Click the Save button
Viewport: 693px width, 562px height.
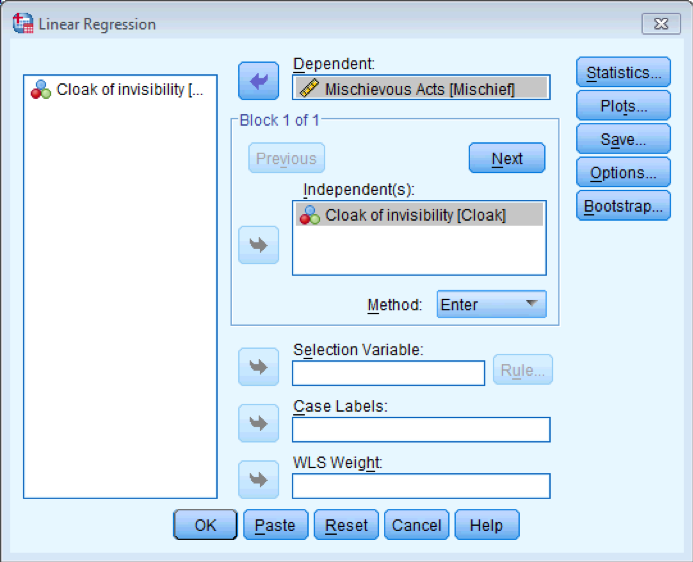tap(623, 139)
